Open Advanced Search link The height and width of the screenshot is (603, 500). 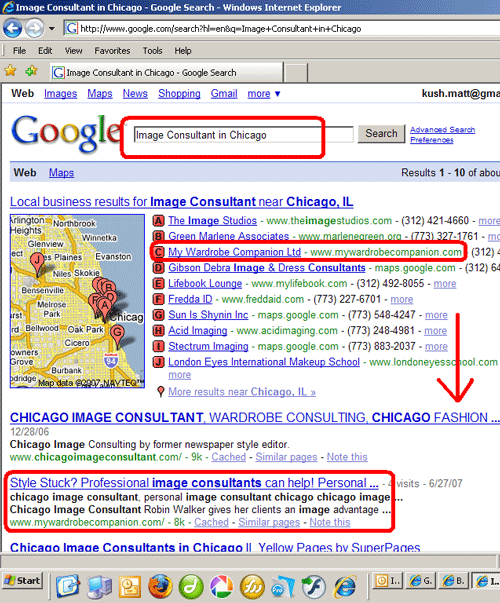(x=442, y=130)
